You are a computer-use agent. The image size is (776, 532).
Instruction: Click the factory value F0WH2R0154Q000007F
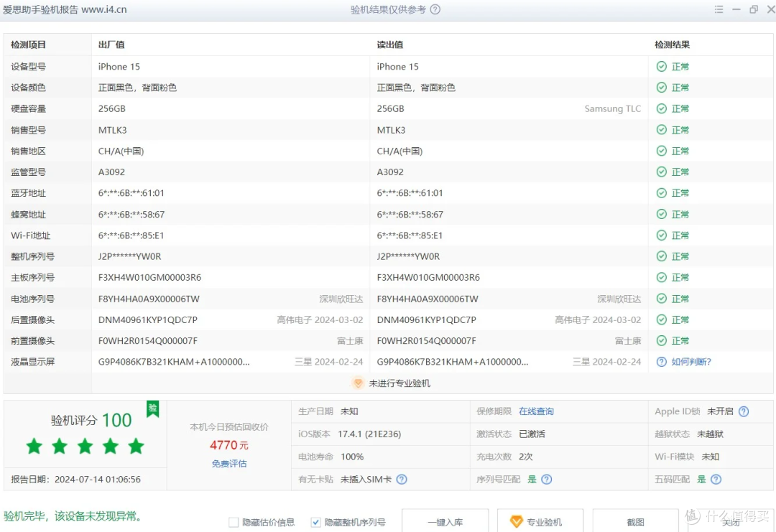[147, 340]
